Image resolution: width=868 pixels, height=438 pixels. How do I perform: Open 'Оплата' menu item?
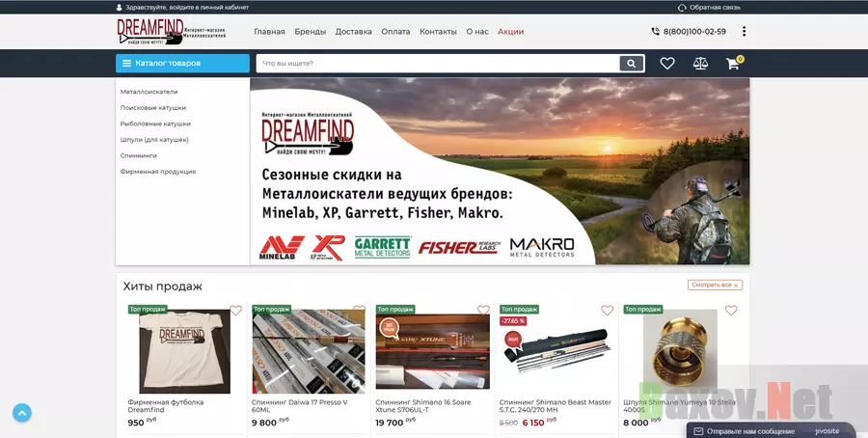click(x=395, y=32)
